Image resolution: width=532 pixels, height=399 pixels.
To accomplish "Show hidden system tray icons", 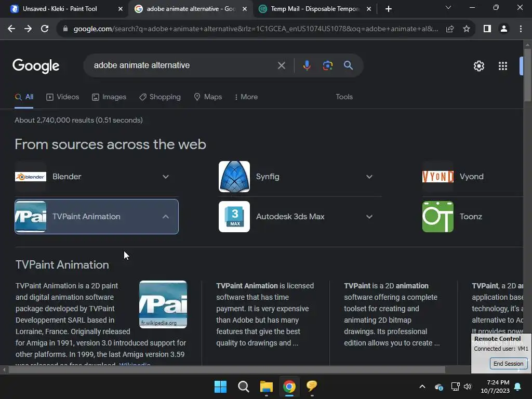I will click(422, 387).
